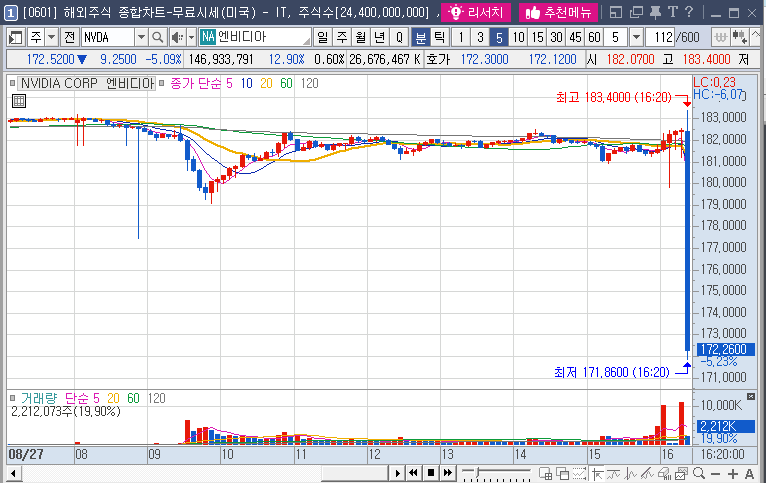Click the left scroll arrow of chart scrollbar

coord(13,473)
